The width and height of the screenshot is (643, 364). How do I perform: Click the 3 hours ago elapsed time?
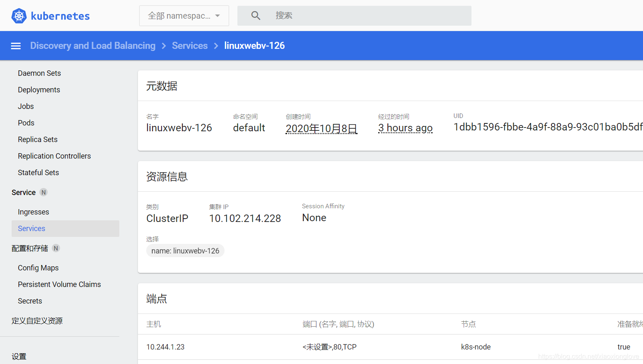point(405,128)
